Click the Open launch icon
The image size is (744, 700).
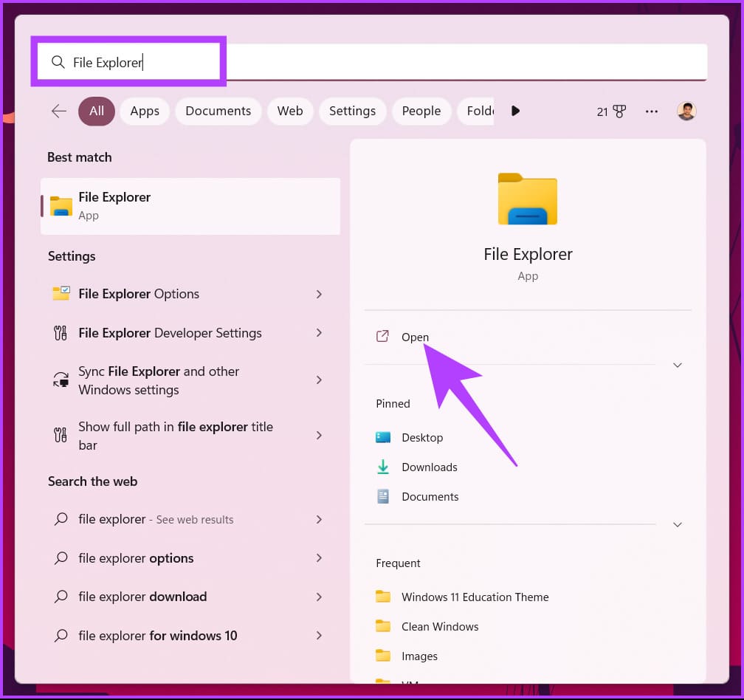382,337
